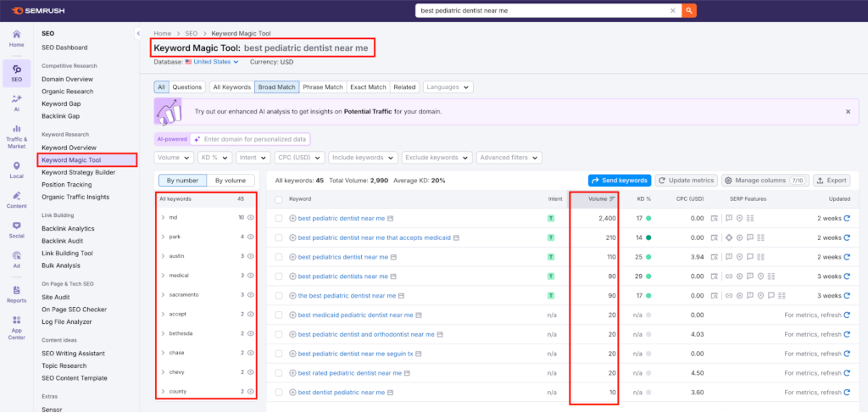868x413 pixels.
Task: Open the Content section icon
Action: (17, 200)
